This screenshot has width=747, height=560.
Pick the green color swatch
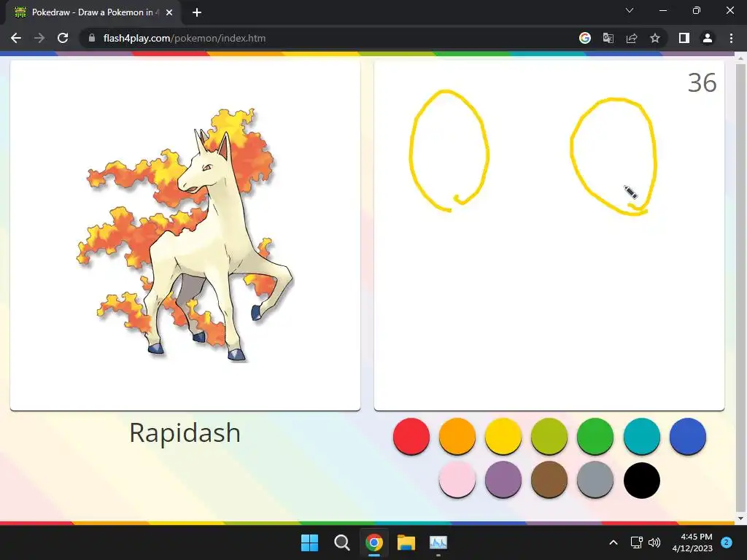tap(595, 436)
